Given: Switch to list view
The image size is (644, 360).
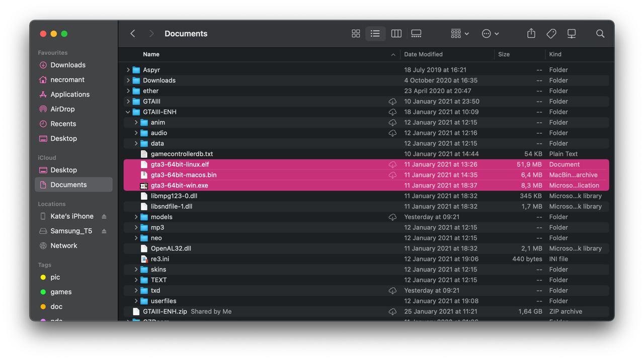Looking at the screenshot, I should pyautogui.click(x=375, y=34).
